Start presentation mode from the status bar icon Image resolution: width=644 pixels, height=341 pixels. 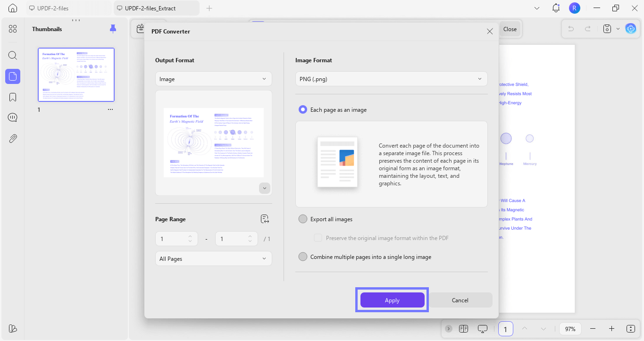(x=482, y=328)
